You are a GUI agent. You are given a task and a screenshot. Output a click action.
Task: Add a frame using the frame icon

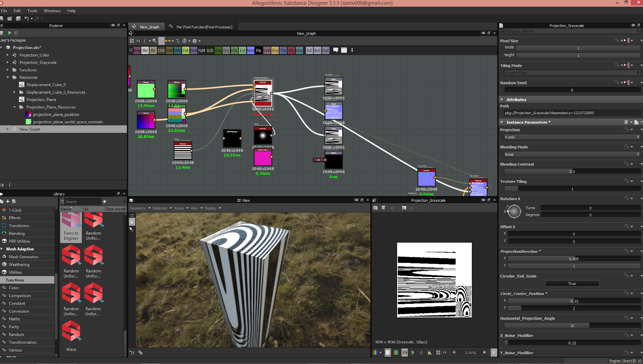344,50
